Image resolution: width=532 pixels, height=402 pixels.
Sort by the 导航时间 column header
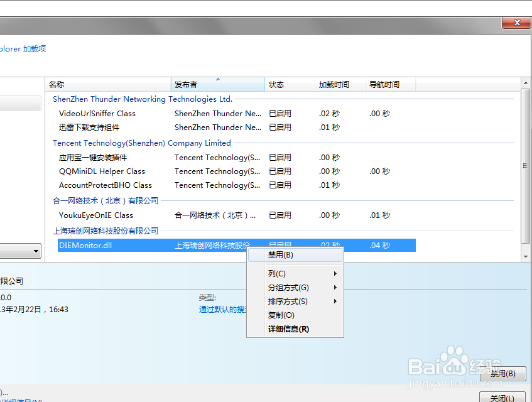(x=390, y=84)
